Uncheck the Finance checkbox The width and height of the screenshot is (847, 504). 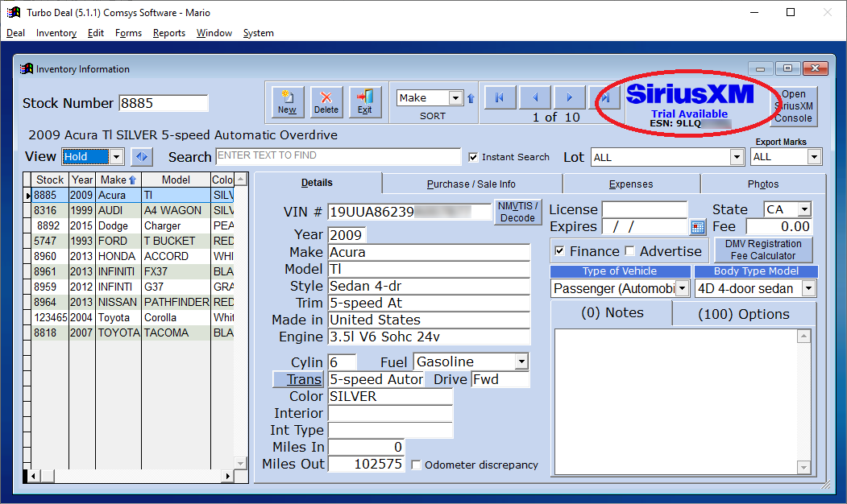[x=559, y=251]
